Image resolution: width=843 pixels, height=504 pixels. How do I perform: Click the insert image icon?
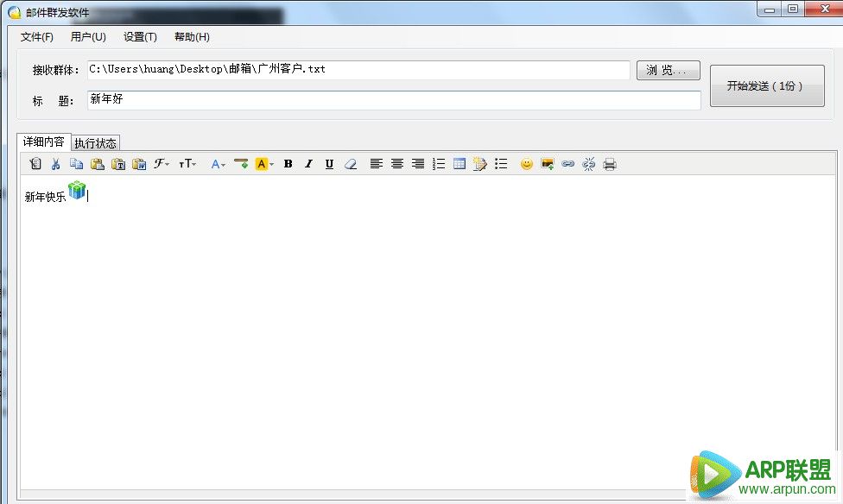[x=548, y=164]
